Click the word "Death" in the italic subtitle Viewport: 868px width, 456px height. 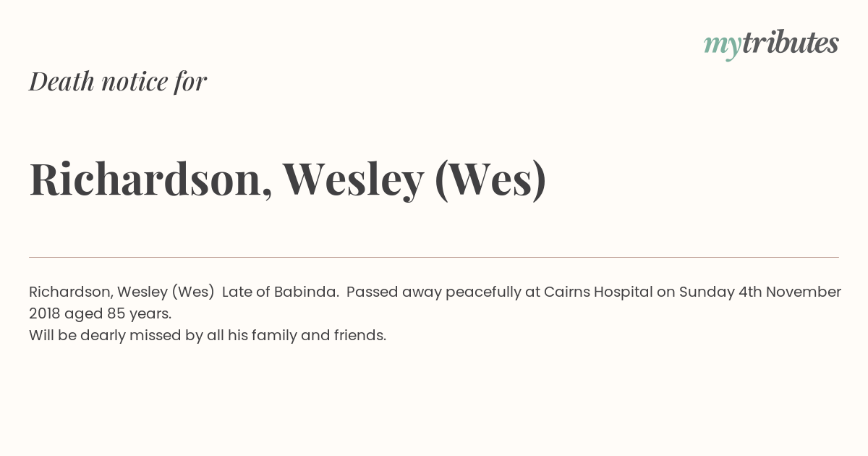[61, 82]
